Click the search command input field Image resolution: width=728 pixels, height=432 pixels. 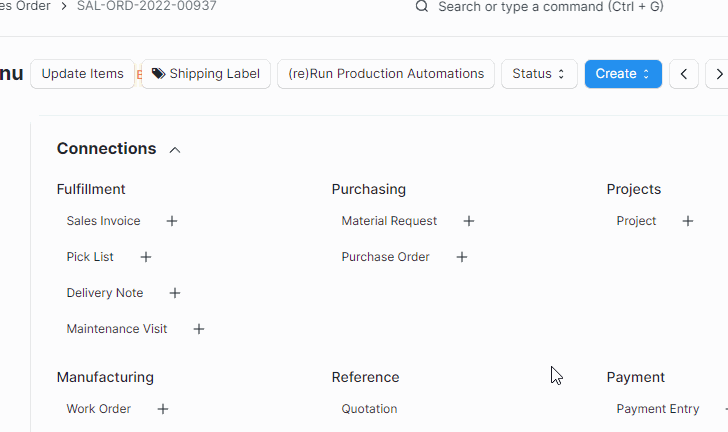coord(550,7)
